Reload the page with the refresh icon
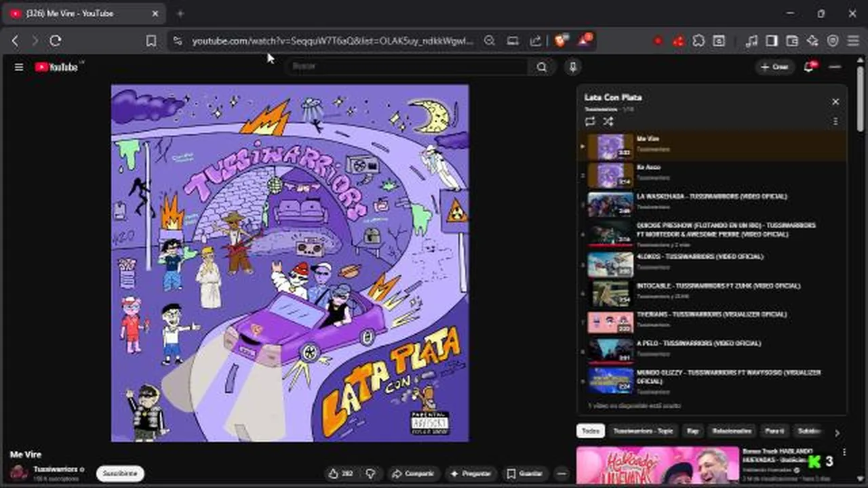The image size is (868, 488). click(56, 41)
